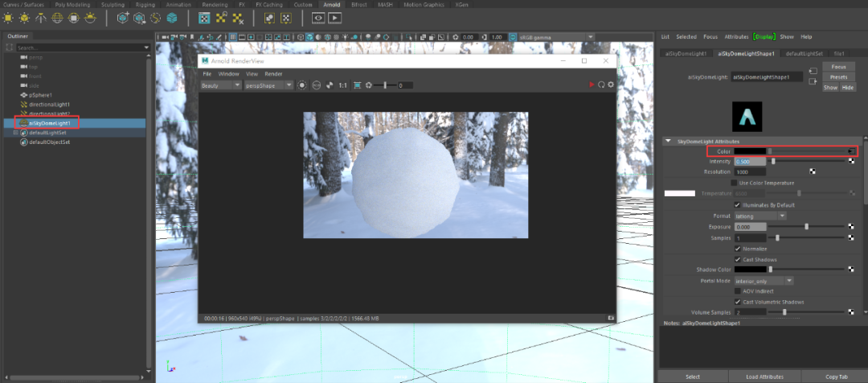Image resolution: width=868 pixels, height=383 pixels.
Task: Click the Shadow Color black swatch
Action: pos(751,270)
